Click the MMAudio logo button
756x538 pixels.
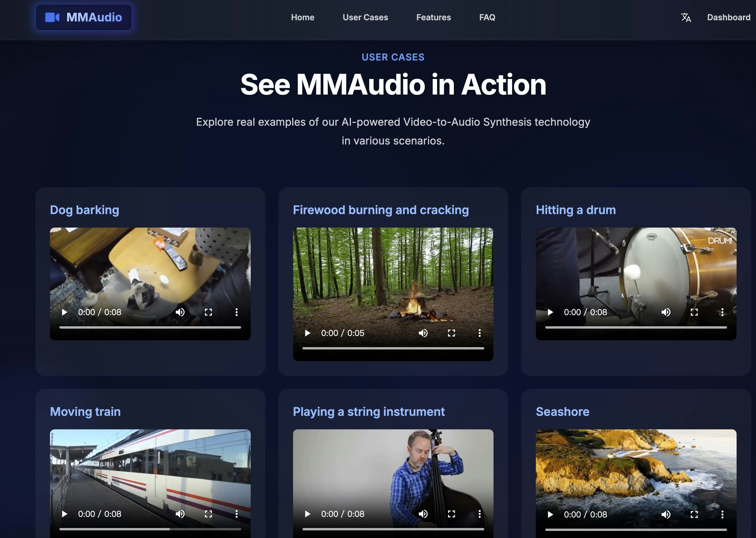pyautogui.click(x=83, y=17)
